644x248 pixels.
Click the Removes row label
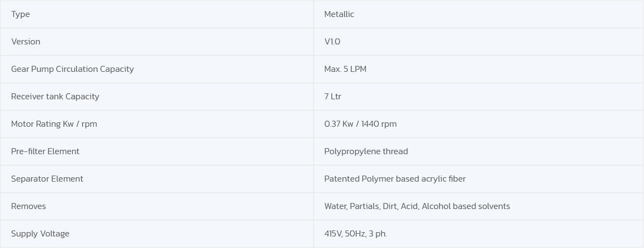(x=29, y=206)
